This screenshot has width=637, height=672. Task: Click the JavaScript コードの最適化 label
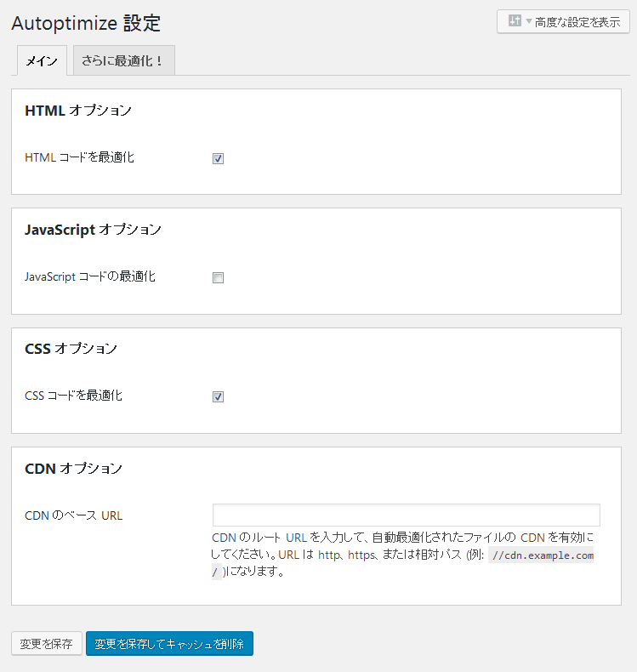click(90, 276)
